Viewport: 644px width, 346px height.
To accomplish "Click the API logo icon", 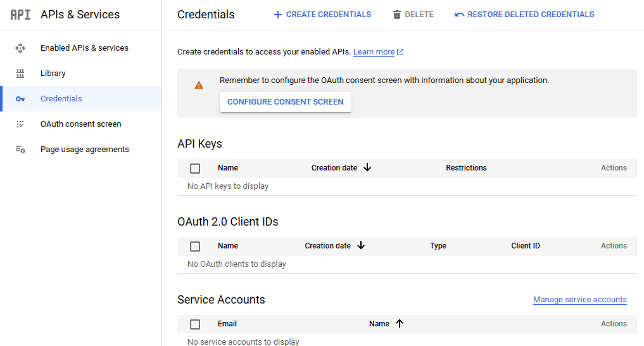I will point(20,15).
